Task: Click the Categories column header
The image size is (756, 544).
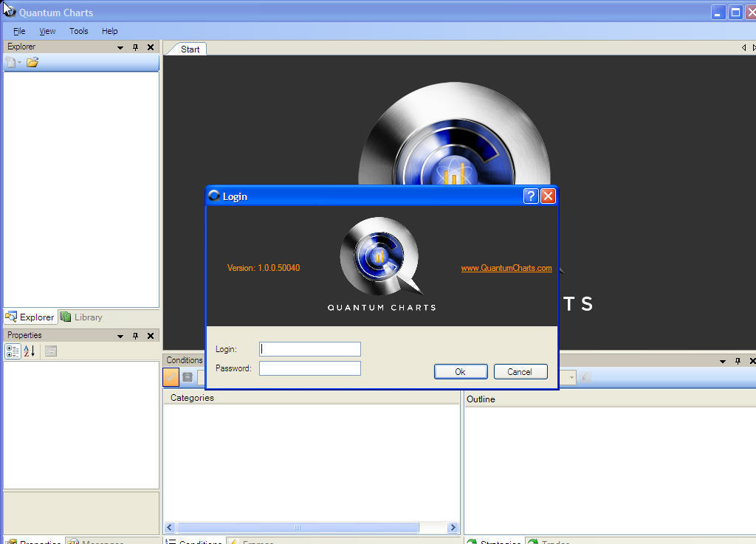Action: click(x=311, y=398)
